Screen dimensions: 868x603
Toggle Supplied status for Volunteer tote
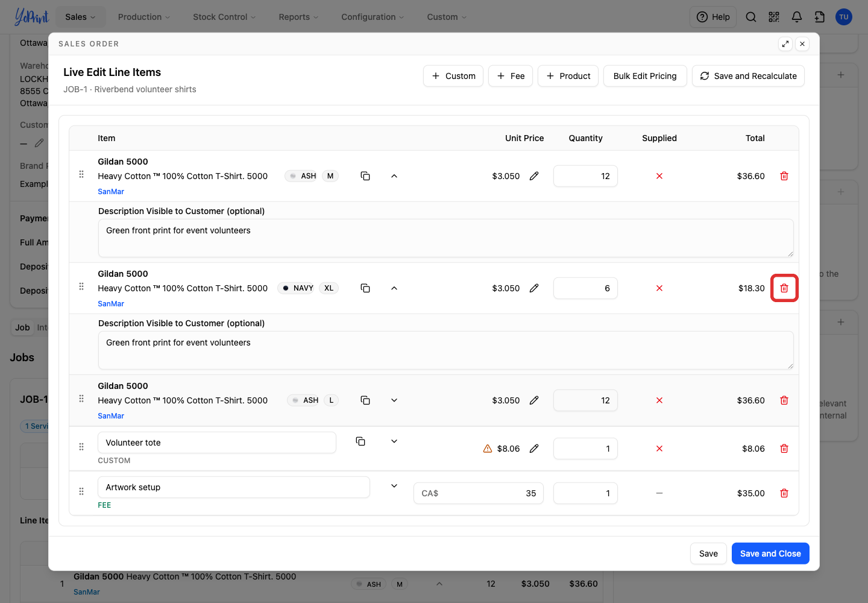659,449
